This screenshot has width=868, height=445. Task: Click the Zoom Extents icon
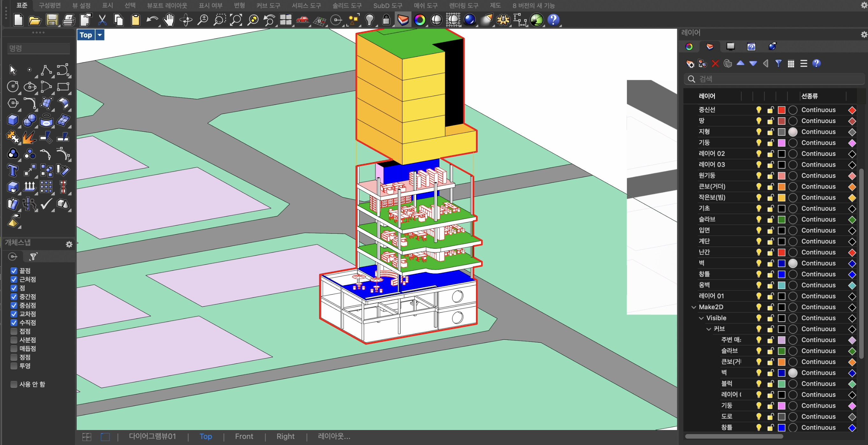pyautogui.click(x=236, y=20)
